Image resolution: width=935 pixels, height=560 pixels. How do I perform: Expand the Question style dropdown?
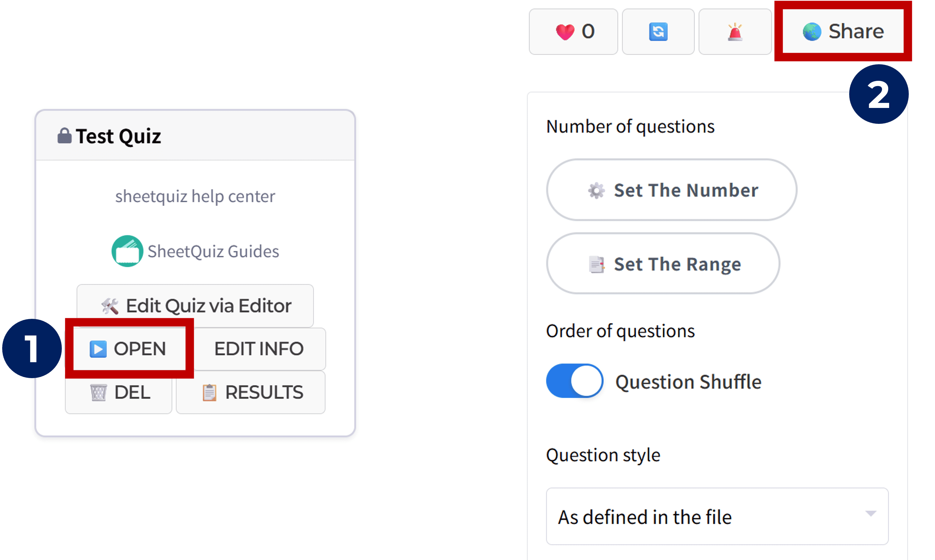pos(717,516)
